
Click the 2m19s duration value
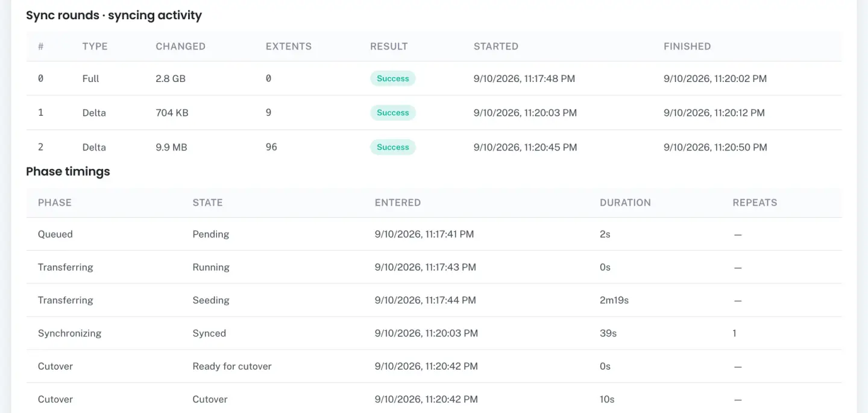coord(614,300)
